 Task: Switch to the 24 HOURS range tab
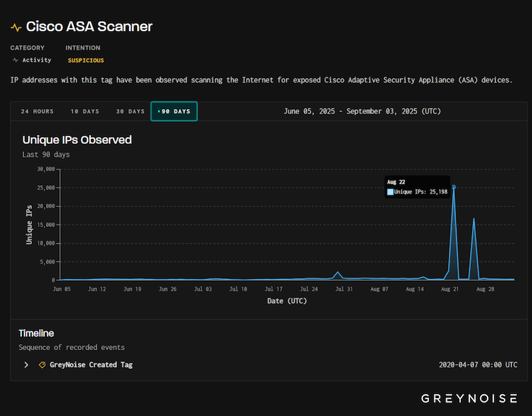(37, 111)
